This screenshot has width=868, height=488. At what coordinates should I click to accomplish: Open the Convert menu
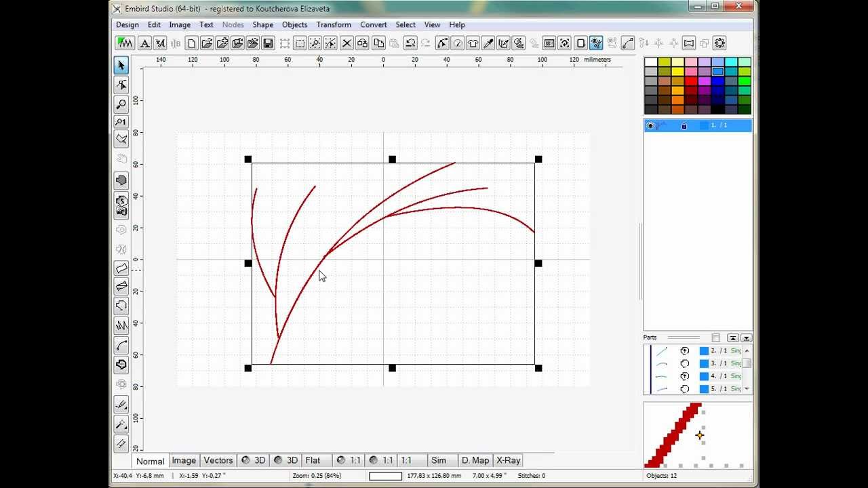[x=374, y=25]
